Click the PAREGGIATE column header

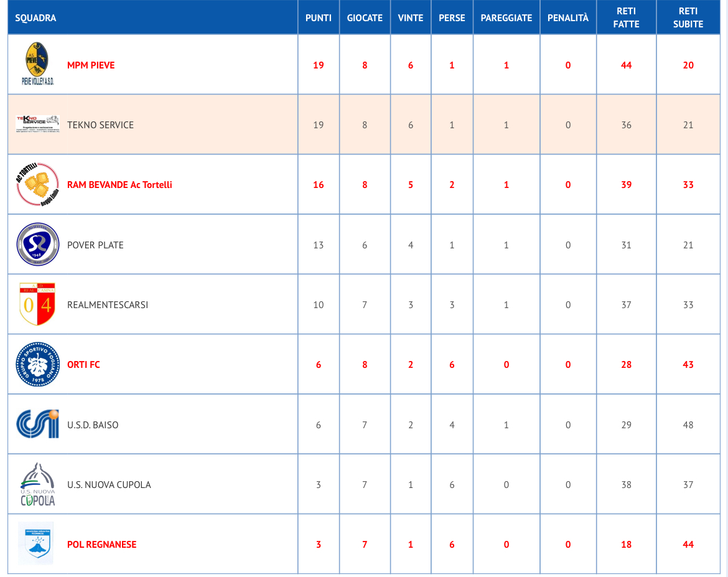coord(506,17)
